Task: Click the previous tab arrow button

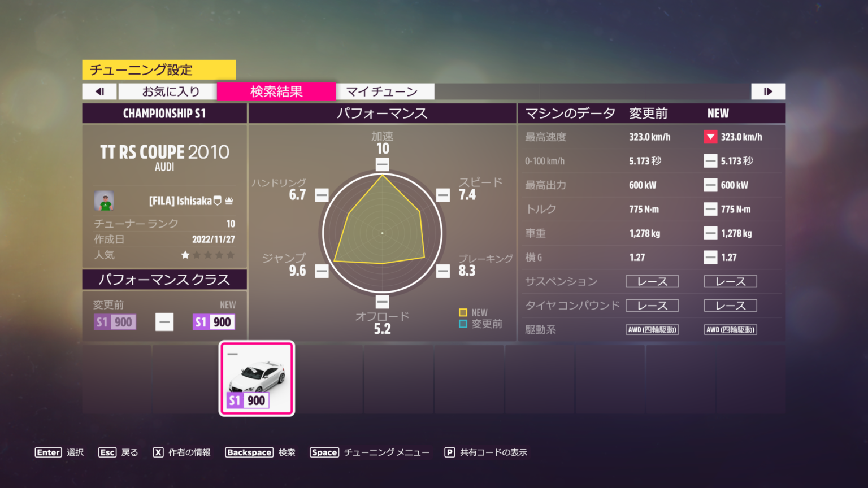Action: pyautogui.click(x=100, y=91)
